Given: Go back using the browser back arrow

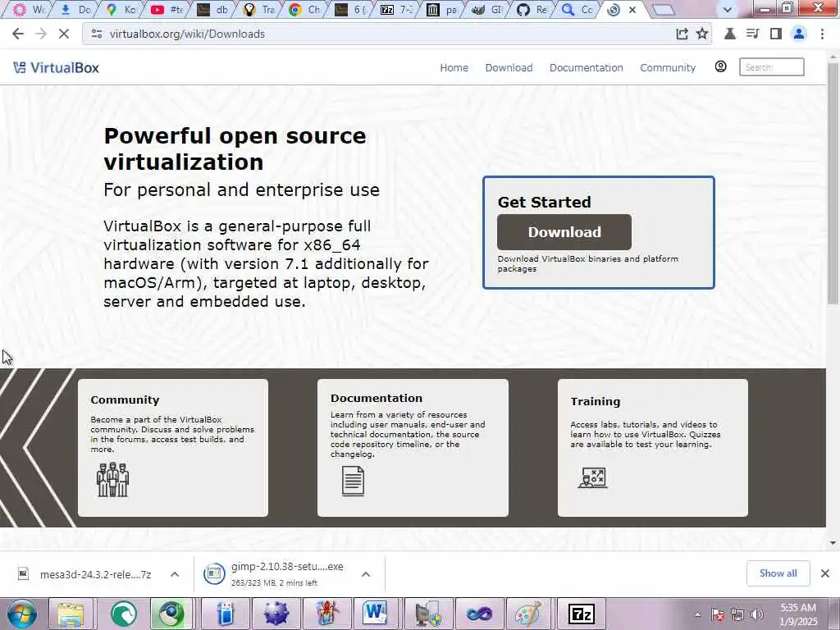Looking at the screenshot, I should (x=18, y=34).
